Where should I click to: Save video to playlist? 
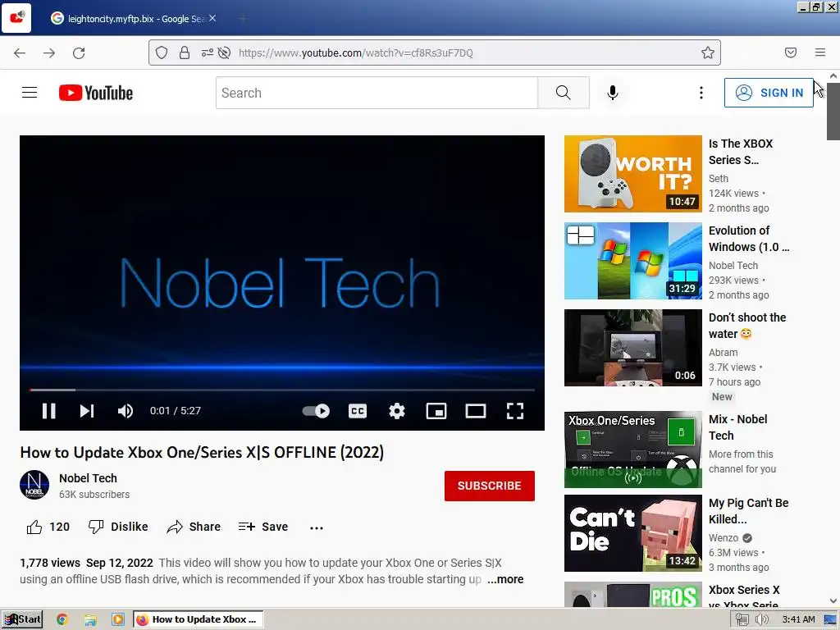coord(263,527)
